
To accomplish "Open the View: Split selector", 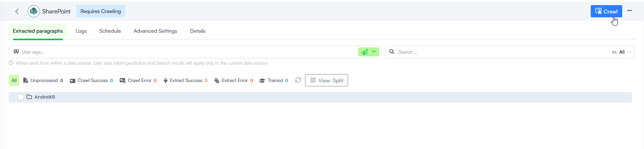I will (326, 80).
